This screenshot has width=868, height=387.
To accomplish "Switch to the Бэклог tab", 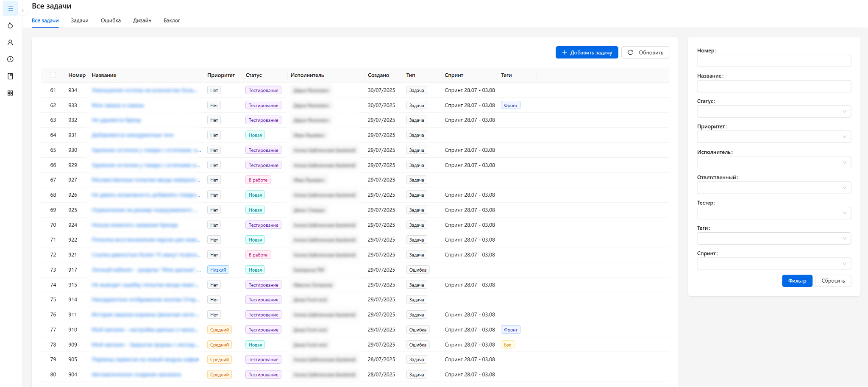I will pos(172,20).
